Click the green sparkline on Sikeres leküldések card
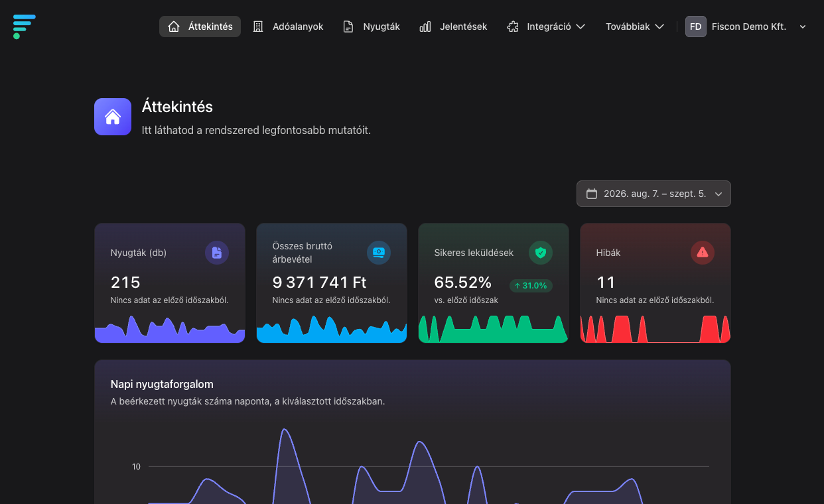824x504 pixels. (494, 329)
